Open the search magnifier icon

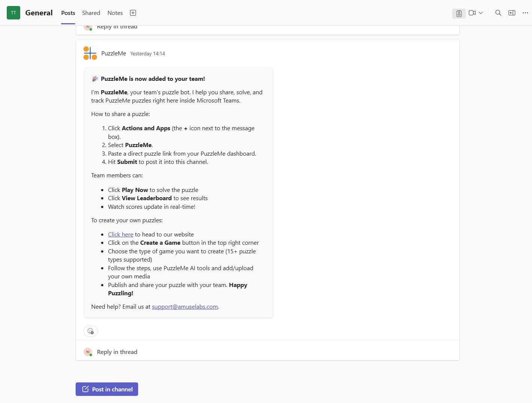coord(498,13)
